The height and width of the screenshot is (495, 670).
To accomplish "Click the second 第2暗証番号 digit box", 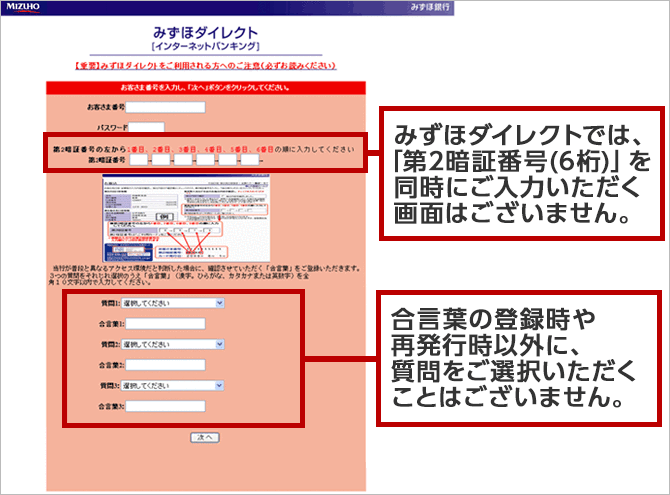I will (x=161, y=160).
